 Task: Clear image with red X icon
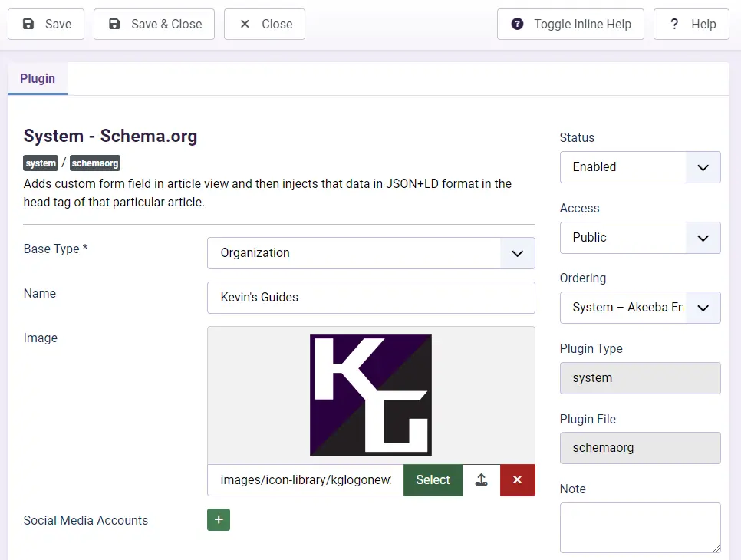coord(517,480)
